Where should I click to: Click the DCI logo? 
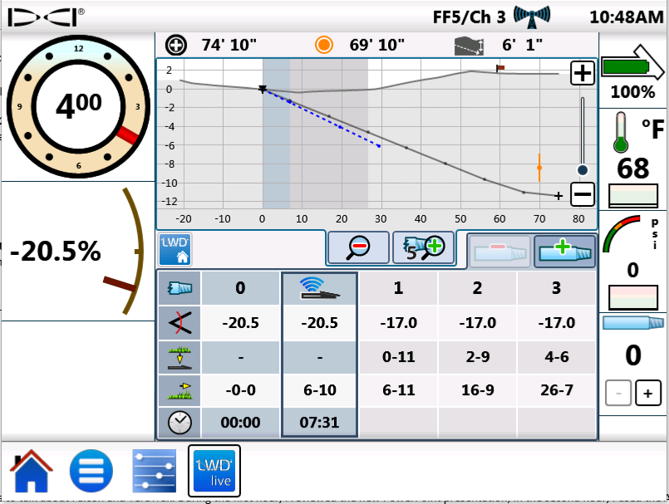pos(46,17)
